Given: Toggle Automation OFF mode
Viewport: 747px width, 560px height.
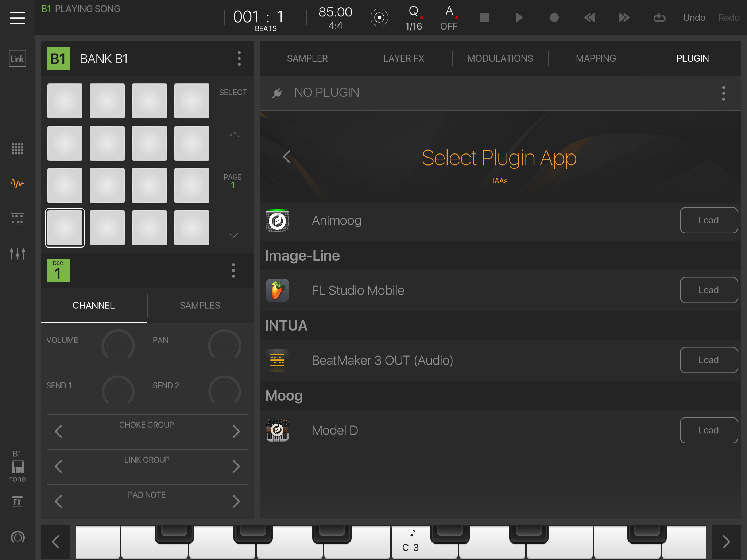Looking at the screenshot, I should point(449,17).
